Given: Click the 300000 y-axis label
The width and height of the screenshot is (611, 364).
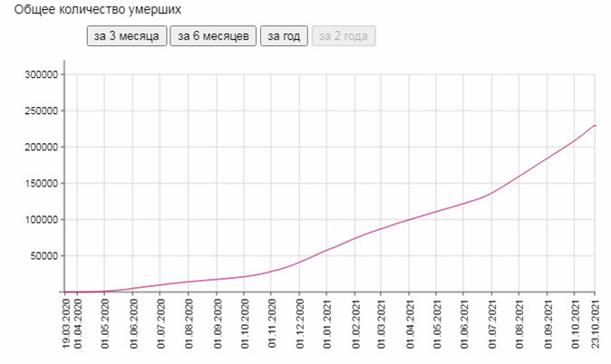Looking at the screenshot, I should tap(41, 75).
